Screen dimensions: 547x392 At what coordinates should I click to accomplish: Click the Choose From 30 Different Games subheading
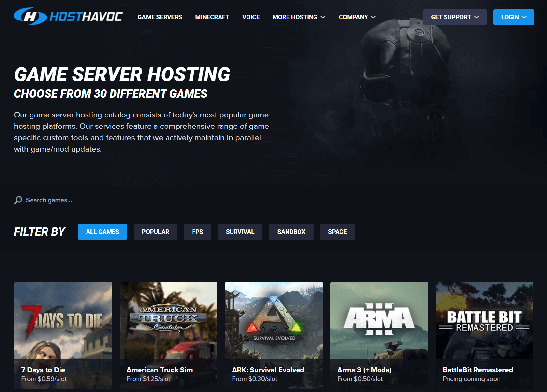click(111, 94)
